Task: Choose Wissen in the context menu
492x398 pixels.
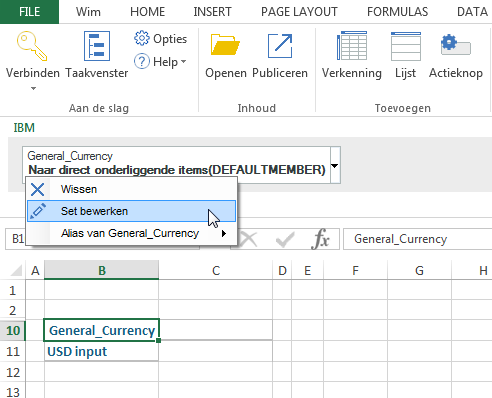Action: coord(131,189)
